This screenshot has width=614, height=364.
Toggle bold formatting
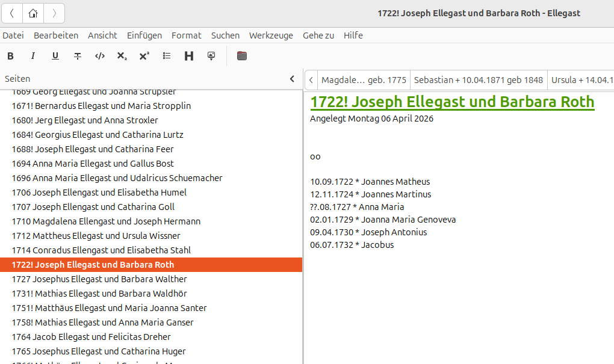(x=11, y=56)
